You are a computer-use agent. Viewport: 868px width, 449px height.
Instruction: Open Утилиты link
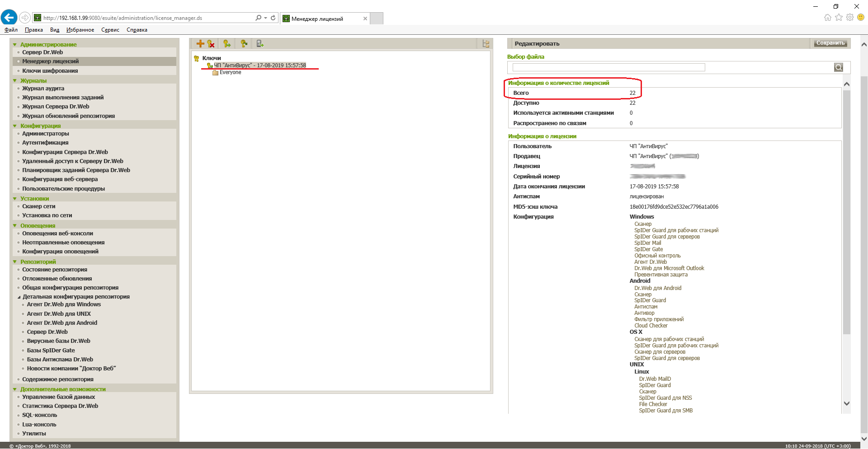coord(34,434)
